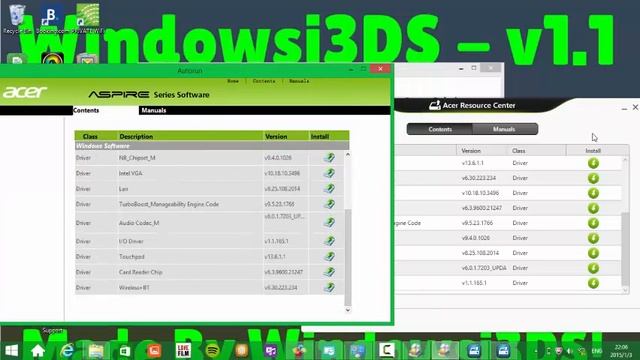640x360 pixels.
Task: Switch to Contents in Acer Resource Center
Action: 440,129
